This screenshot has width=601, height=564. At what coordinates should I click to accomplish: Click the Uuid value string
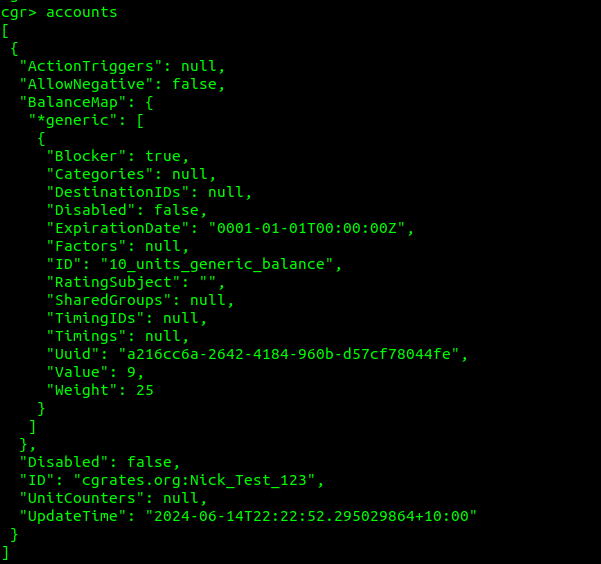289,354
